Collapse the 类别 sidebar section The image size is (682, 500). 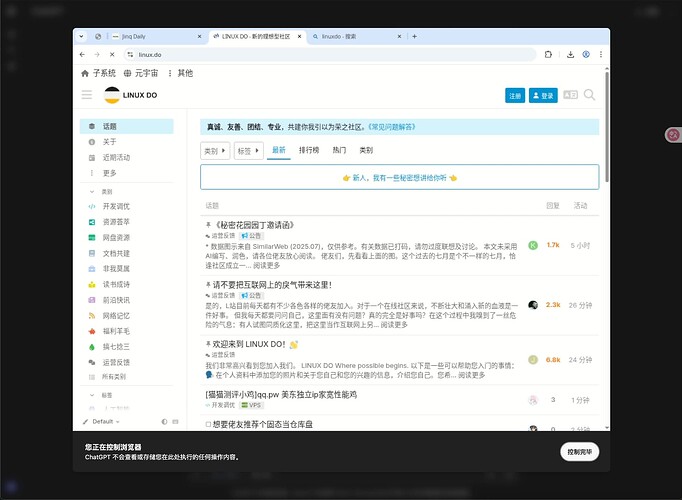tap(101, 192)
